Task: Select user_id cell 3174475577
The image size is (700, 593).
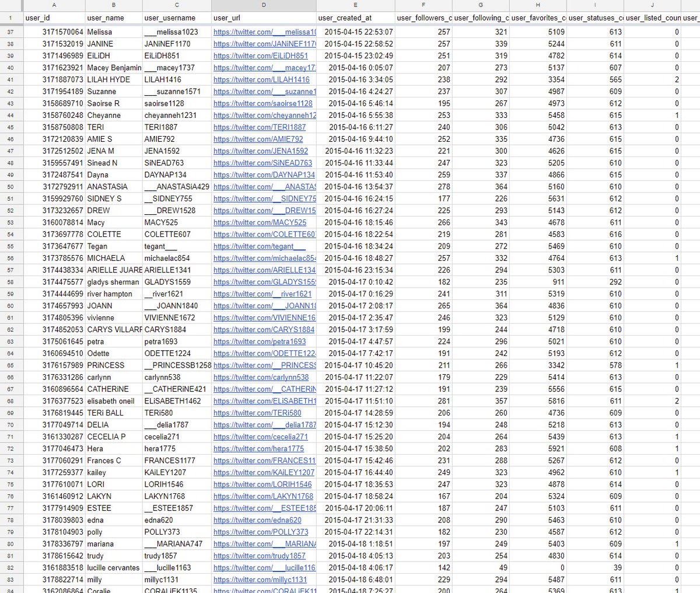Action: tap(54, 282)
